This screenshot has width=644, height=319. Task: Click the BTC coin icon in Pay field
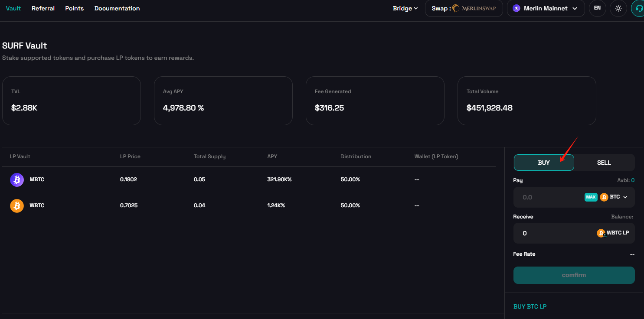tap(604, 197)
